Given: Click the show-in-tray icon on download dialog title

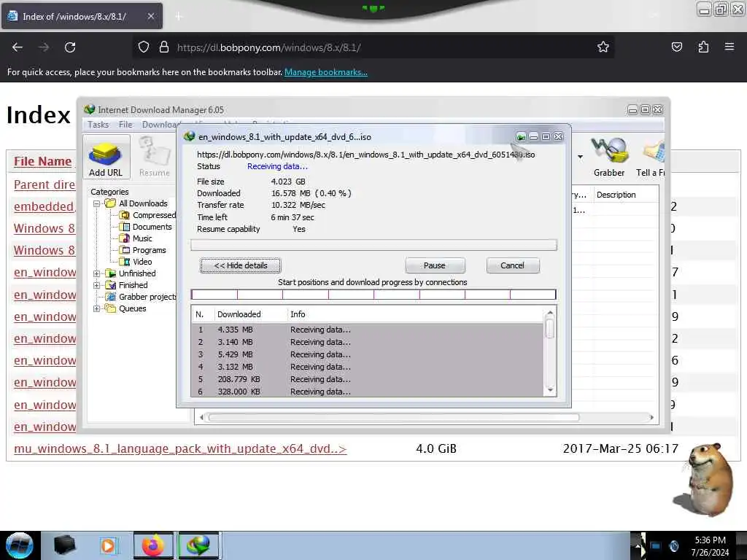Looking at the screenshot, I should [521, 137].
